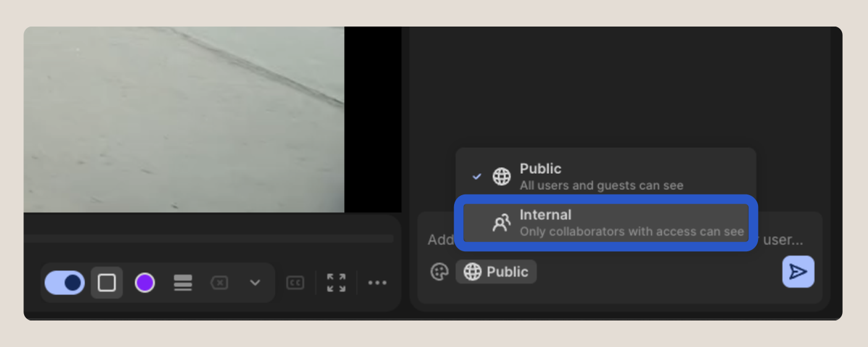Open the Public visibility dropdown
This screenshot has width=868, height=347.
click(x=496, y=272)
